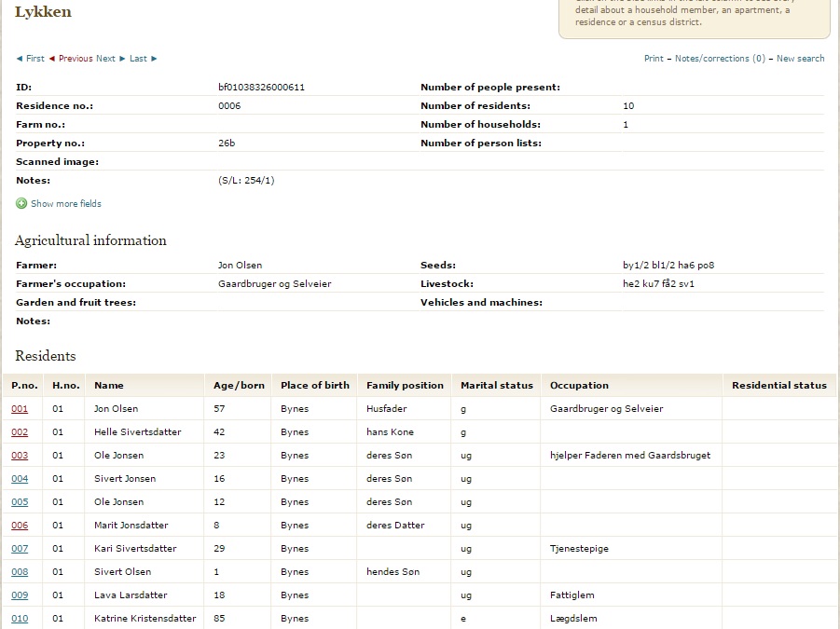The height and width of the screenshot is (629, 840).
Task: Click the Number of residents value 10
Action: click(628, 106)
